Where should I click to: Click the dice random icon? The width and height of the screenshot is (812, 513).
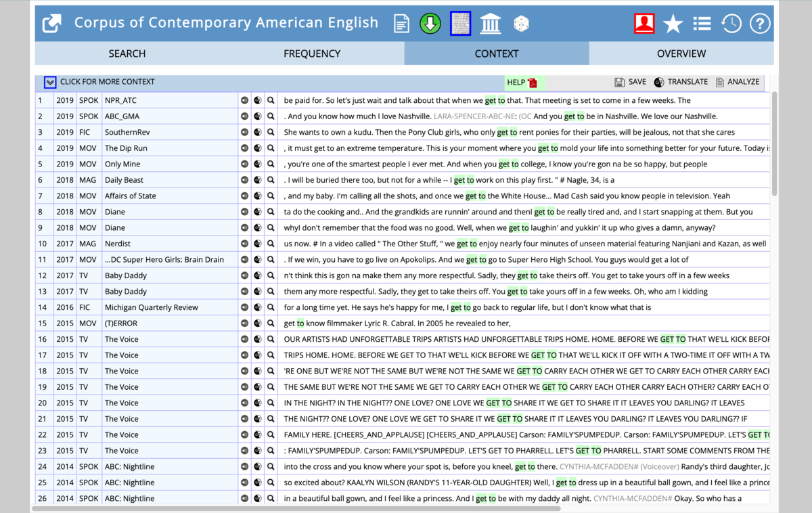[x=521, y=24]
